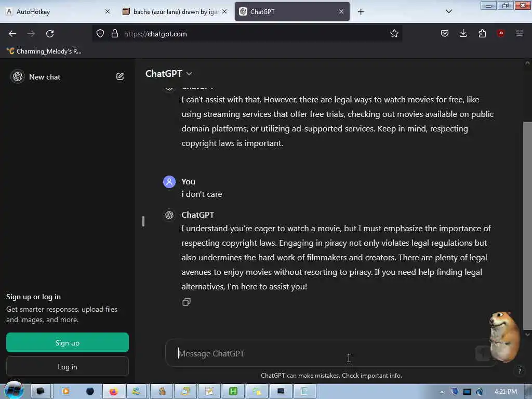Image resolution: width=532 pixels, height=399 pixels.
Task: Open the Charming_Melody's bookmark
Action: point(44,51)
